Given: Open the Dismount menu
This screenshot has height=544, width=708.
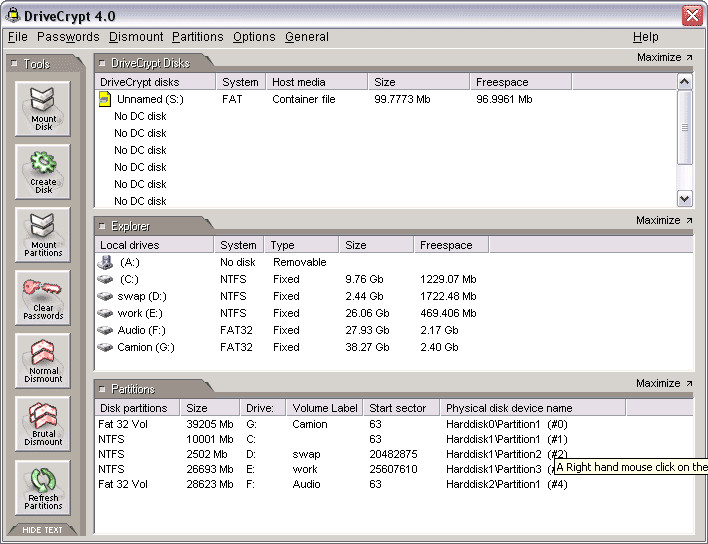Looking at the screenshot, I should [x=136, y=37].
